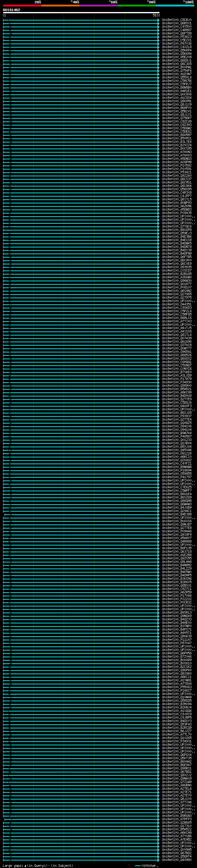
Task: Select label UniRef100_Q92260
Action: [x=176, y=176]
